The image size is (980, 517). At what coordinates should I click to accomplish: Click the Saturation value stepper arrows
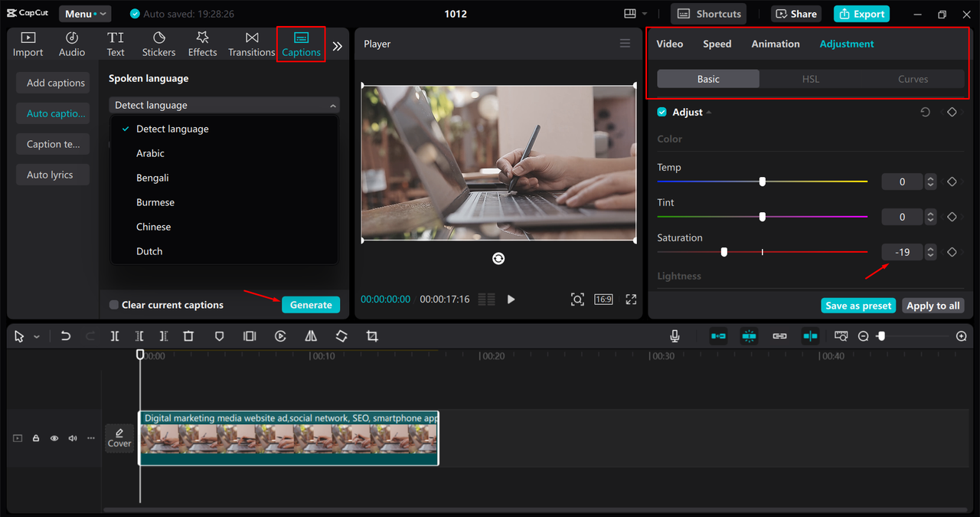point(930,252)
